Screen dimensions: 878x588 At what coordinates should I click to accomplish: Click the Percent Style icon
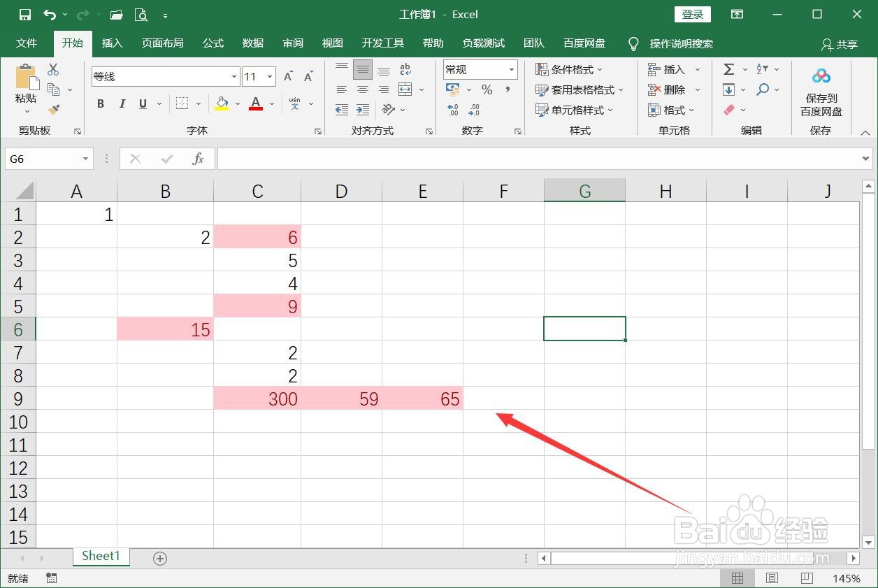(487, 89)
